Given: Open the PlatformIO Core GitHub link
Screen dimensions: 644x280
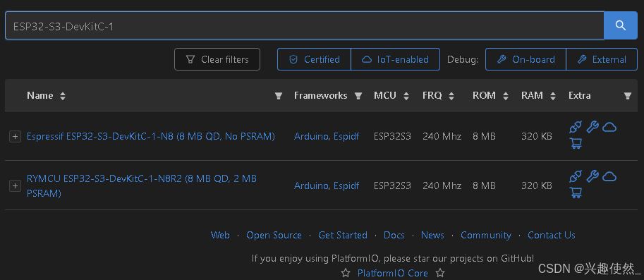Looking at the screenshot, I should coord(393,273).
